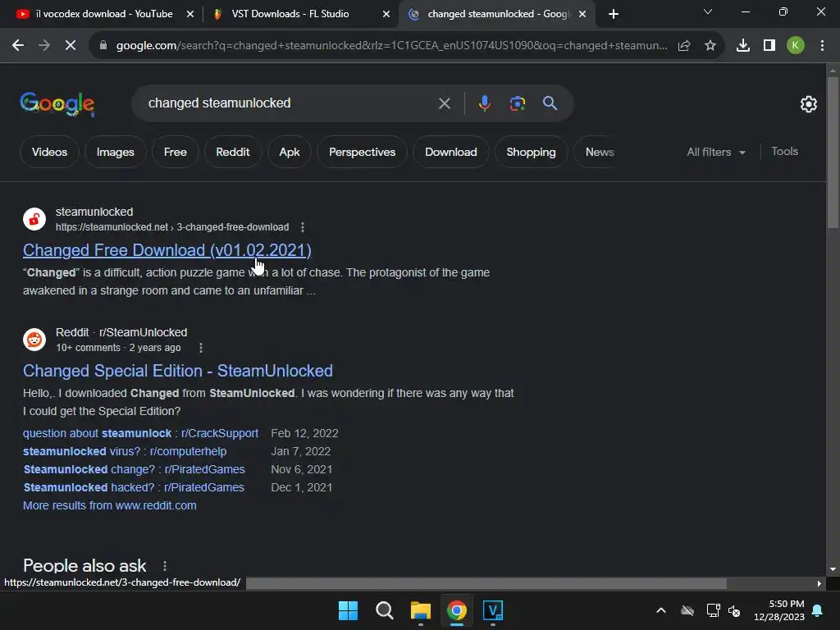
Task: Open Steamunlocked change PiratedGames link
Action: pyautogui.click(x=134, y=470)
